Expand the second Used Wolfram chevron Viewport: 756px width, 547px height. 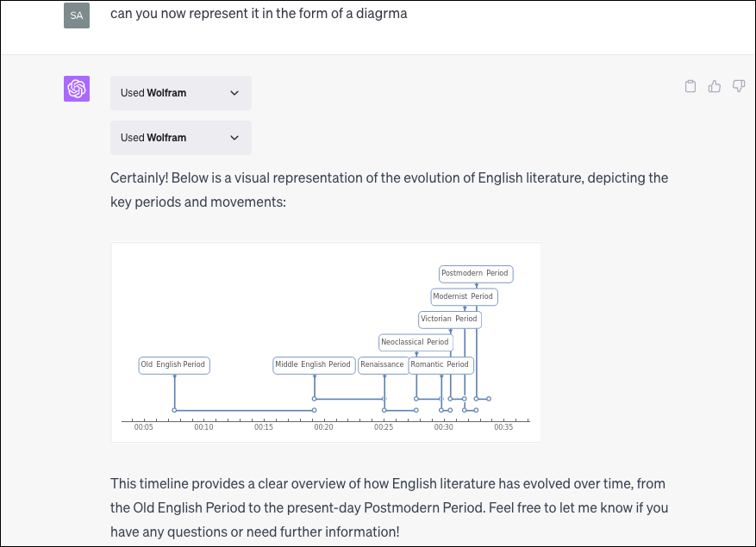234,138
